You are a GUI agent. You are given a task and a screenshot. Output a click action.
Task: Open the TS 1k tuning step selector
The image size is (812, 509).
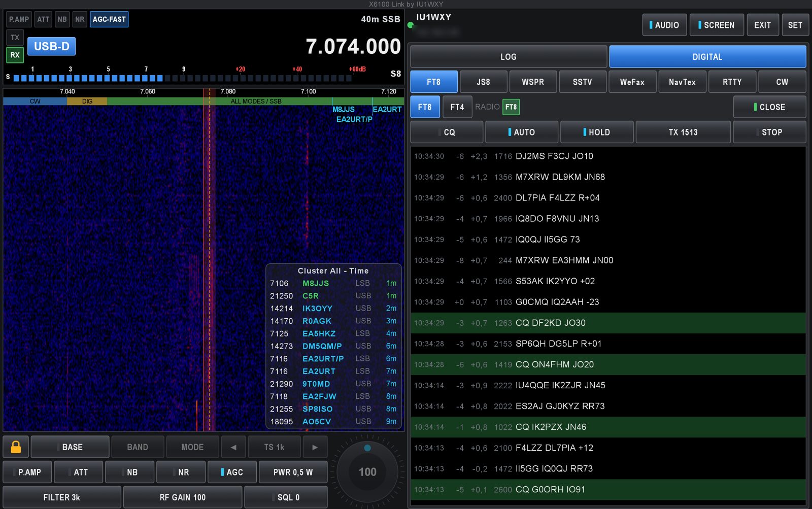click(274, 447)
